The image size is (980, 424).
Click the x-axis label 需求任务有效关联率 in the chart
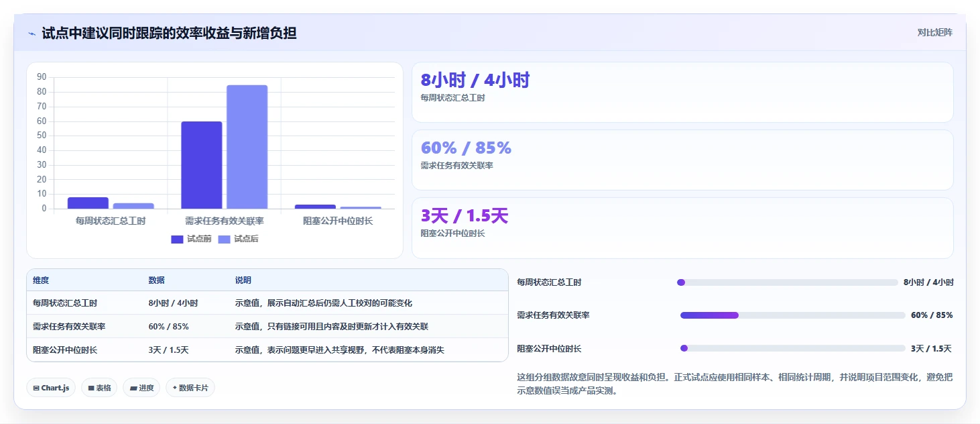[x=225, y=221]
